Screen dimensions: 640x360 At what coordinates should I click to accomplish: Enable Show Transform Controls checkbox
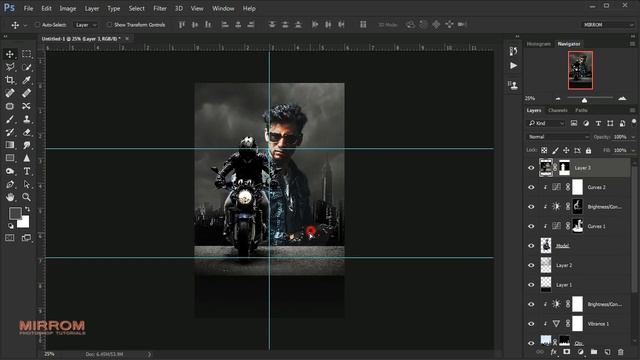(109, 24)
